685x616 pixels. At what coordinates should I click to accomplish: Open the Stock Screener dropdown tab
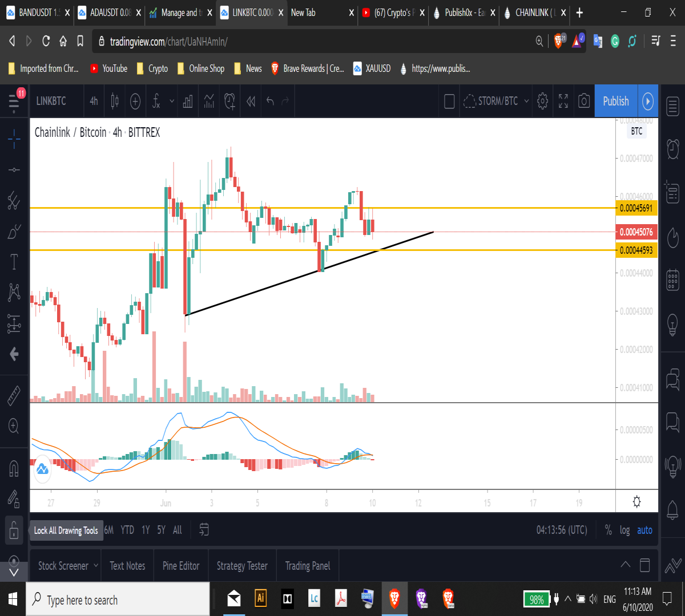(68, 566)
